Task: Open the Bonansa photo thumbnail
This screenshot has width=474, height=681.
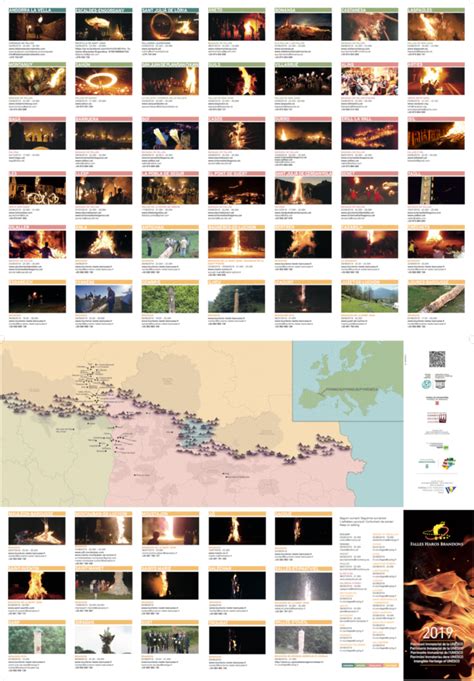Action: coord(303,27)
